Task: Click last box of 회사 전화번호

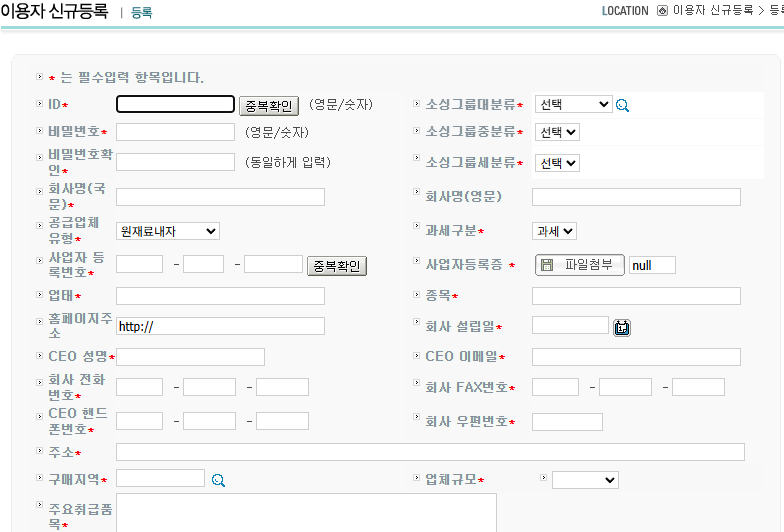Action: coord(282,387)
